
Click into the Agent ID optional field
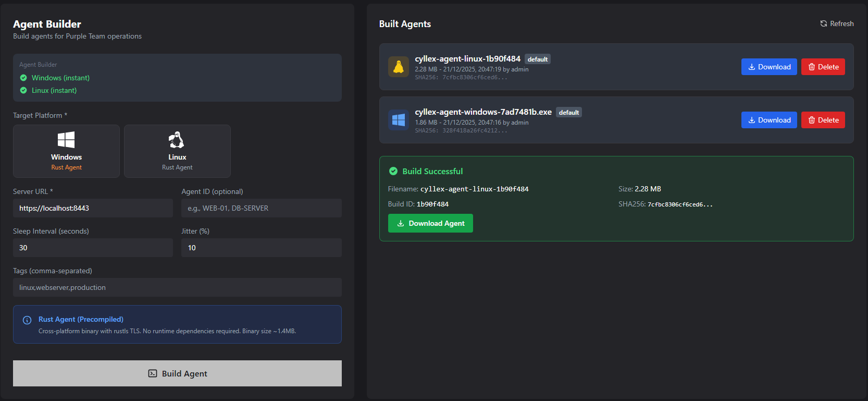261,208
